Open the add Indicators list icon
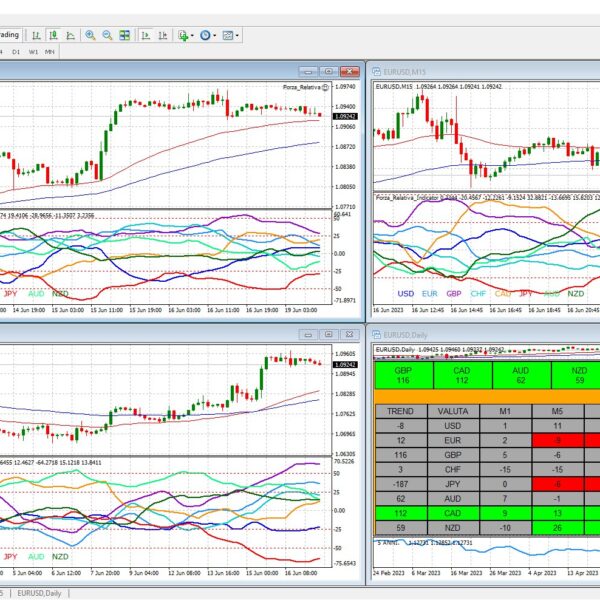Screen dimensions: 600x600 (x=183, y=36)
